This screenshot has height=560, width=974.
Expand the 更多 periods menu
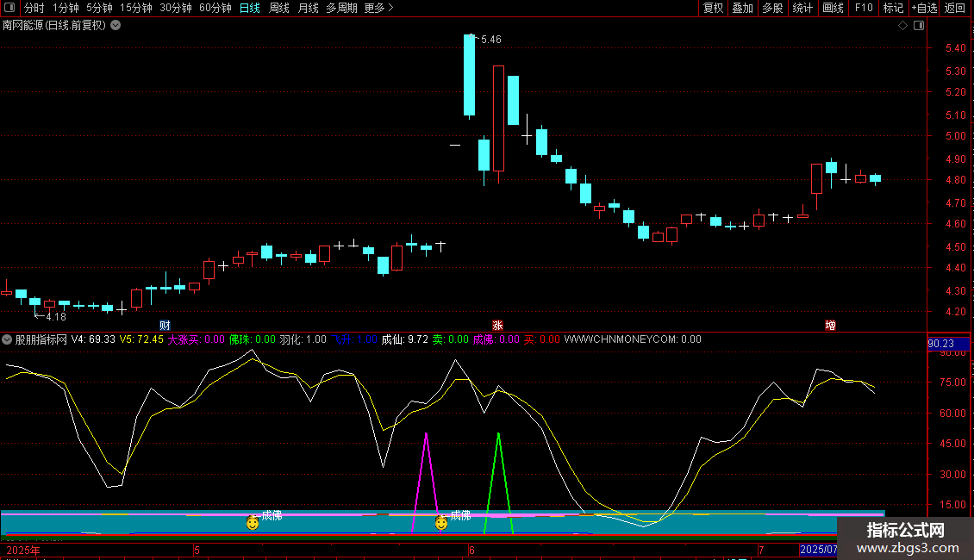(x=378, y=8)
